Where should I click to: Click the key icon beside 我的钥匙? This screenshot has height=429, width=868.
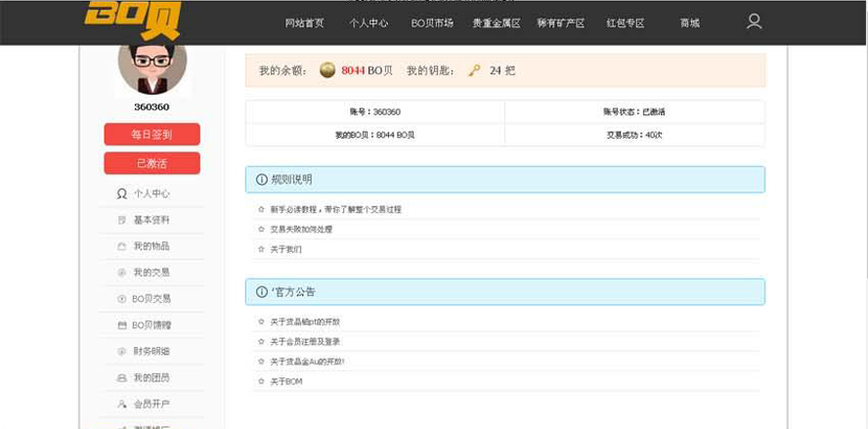click(474, 70)
